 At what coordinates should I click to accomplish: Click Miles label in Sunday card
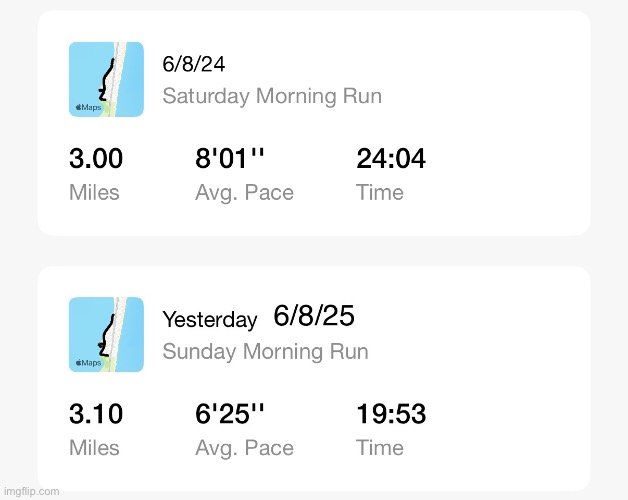click(94, 448)
